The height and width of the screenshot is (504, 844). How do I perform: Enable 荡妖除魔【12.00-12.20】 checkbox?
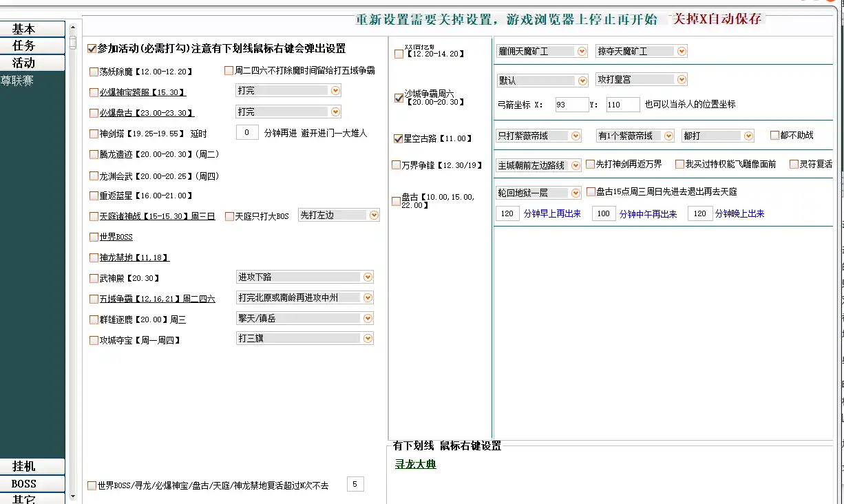[94, 72]
